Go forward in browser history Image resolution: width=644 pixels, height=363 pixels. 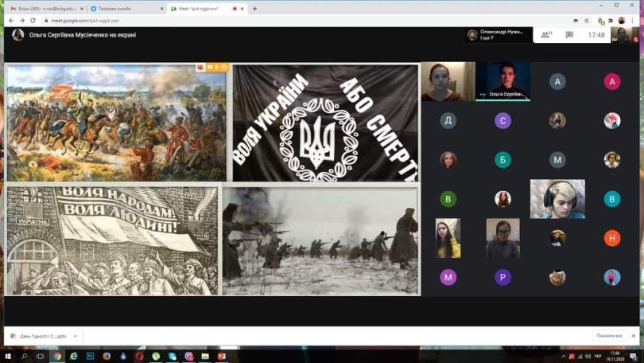(22, 21)
